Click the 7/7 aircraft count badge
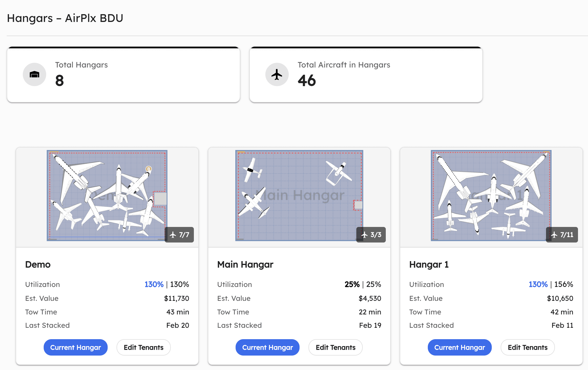Image resolution: width=588 pixels, height=370 pixels. click(x=179, y=235)
